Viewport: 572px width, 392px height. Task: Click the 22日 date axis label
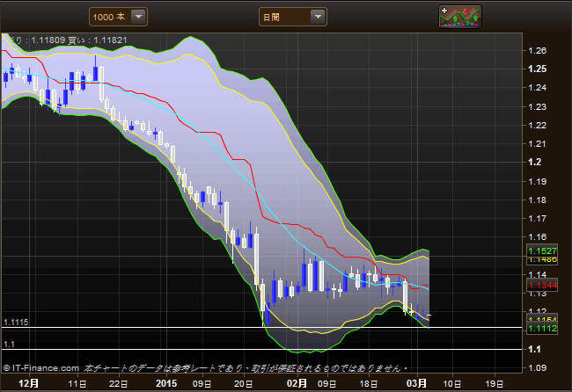click(119, 383)
